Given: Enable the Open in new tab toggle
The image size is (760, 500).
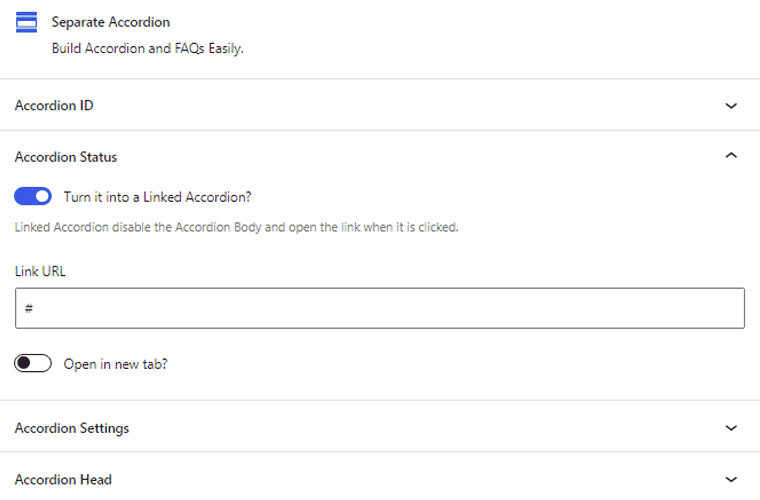Looking at the screenshot, I should [x=33, y=363].
